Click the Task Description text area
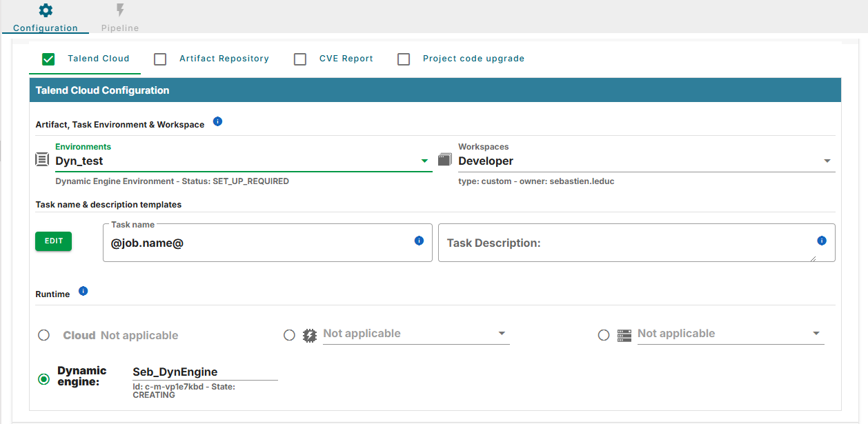868x424 pixels. pos(637,243)
